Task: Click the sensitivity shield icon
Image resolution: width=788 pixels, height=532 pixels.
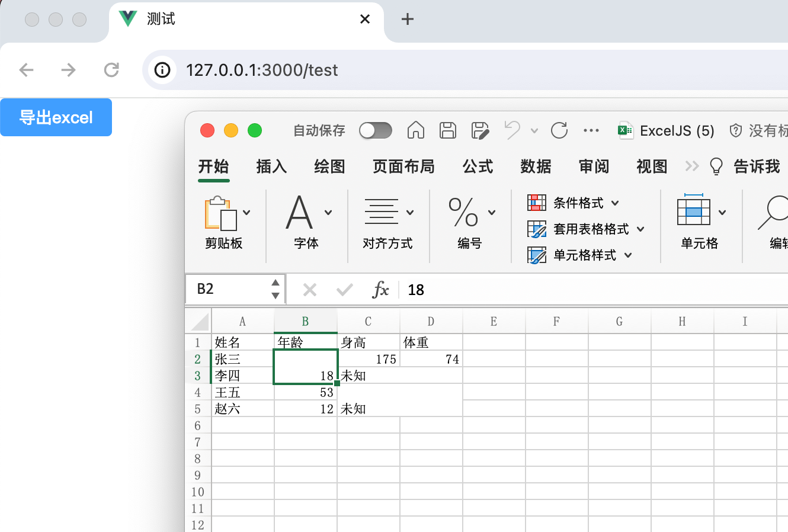Action: pos(736,130)
